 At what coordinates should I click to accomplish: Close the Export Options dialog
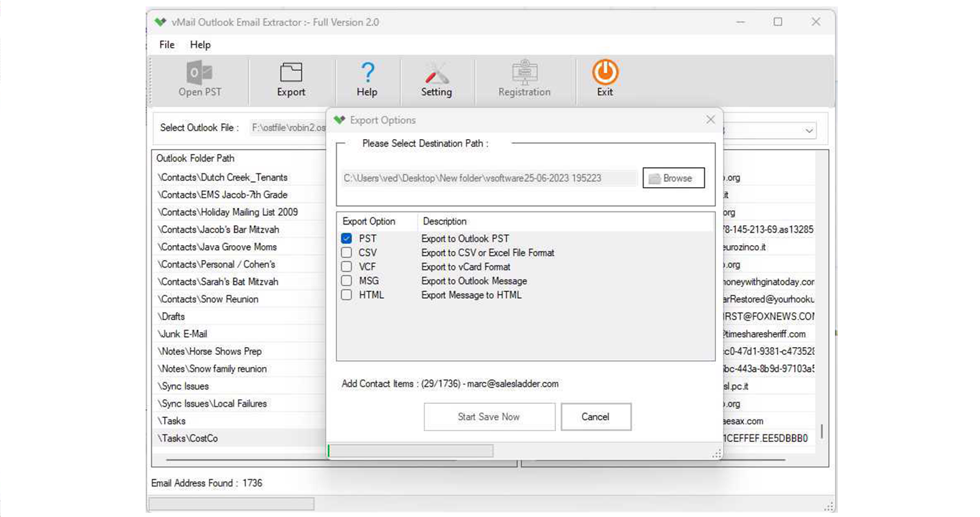[x=710, y=120]
